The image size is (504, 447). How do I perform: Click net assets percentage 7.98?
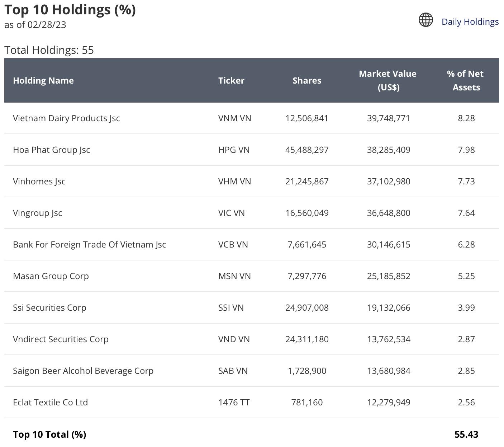pyautogui.click(x=466, y=150)
